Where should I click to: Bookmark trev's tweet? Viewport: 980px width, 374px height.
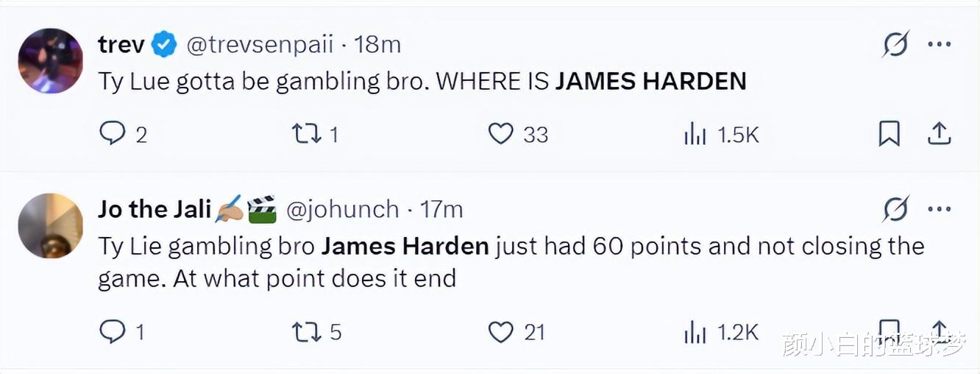(889, 134)
